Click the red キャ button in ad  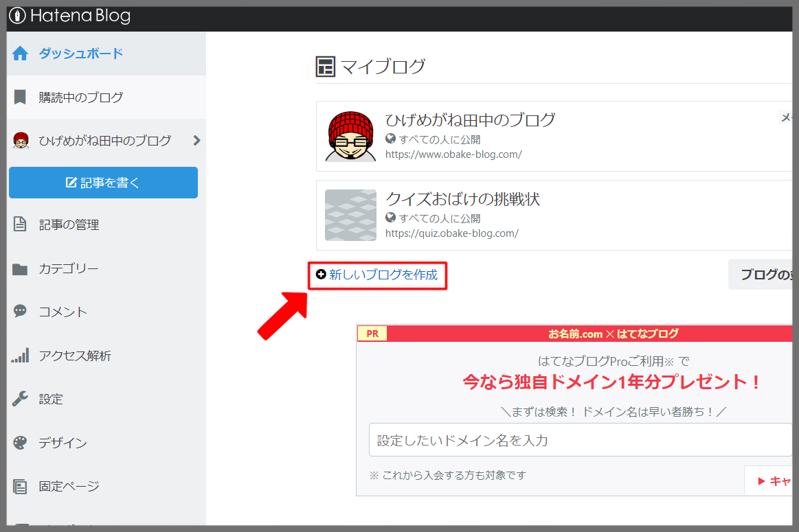768,481
